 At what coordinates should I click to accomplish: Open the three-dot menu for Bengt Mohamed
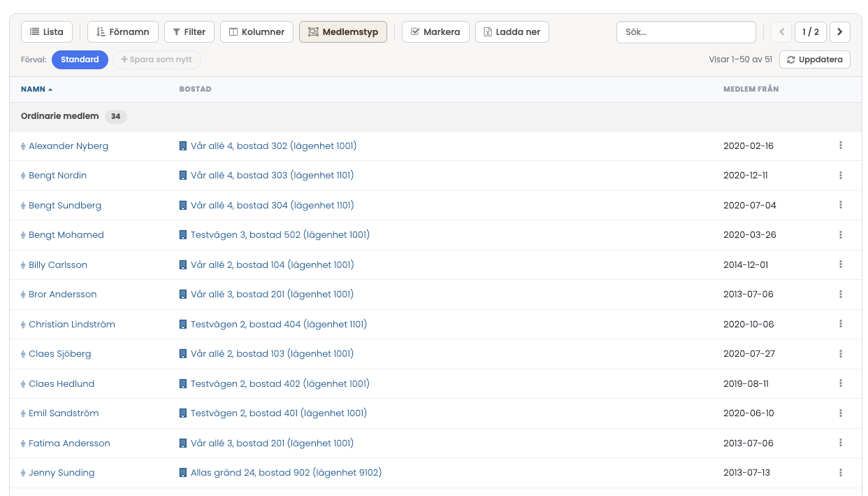[841, 235]
